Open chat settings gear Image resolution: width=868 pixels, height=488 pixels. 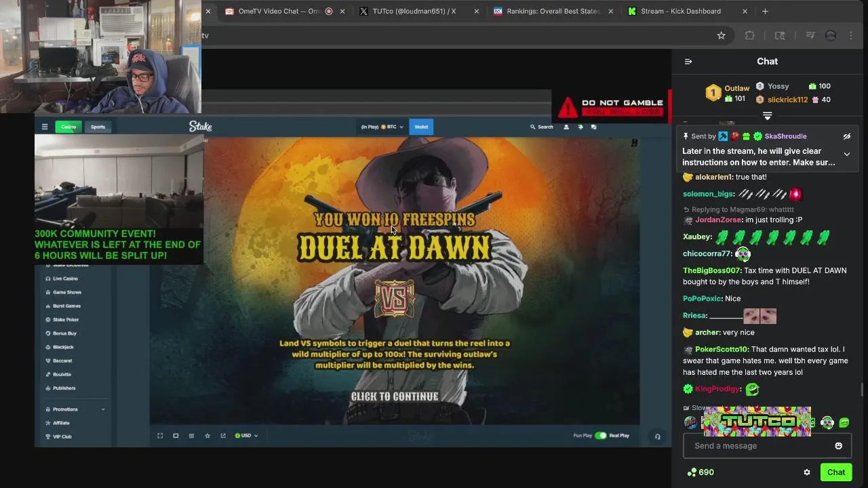(807, 472)
